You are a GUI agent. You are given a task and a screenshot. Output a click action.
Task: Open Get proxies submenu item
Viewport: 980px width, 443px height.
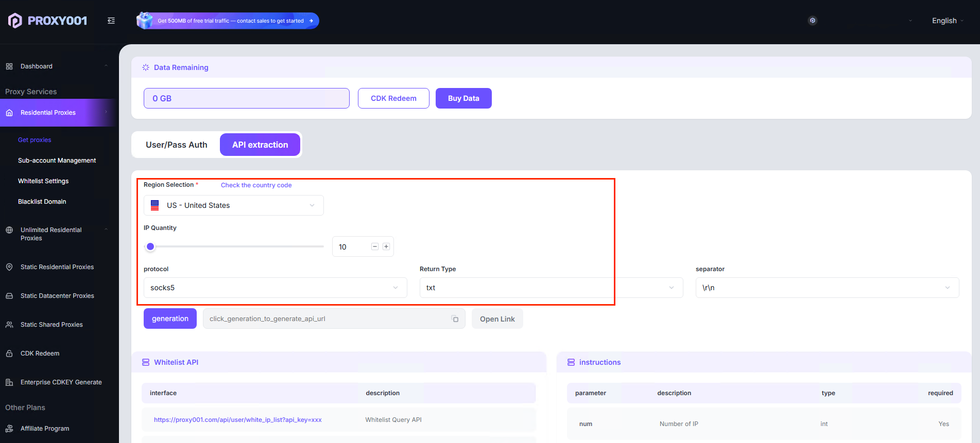pos(35,140)
